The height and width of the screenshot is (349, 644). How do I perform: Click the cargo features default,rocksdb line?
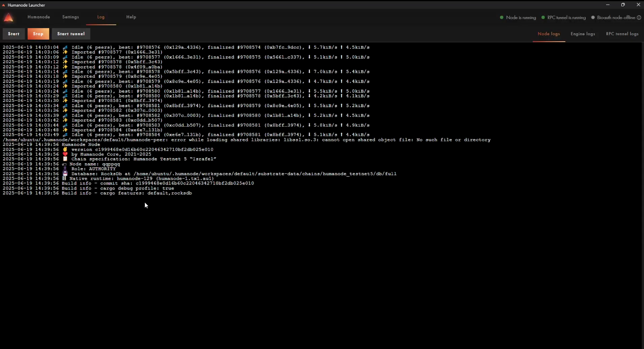coord(97,193)
